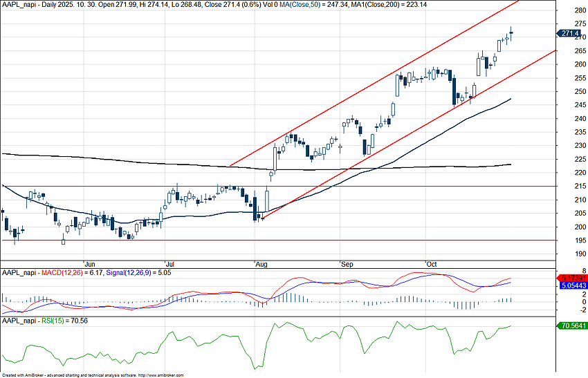The width and height of the screenshot is (588, 378).
Task: Click the Jul month marker on time axis
Action: point(170,264)
